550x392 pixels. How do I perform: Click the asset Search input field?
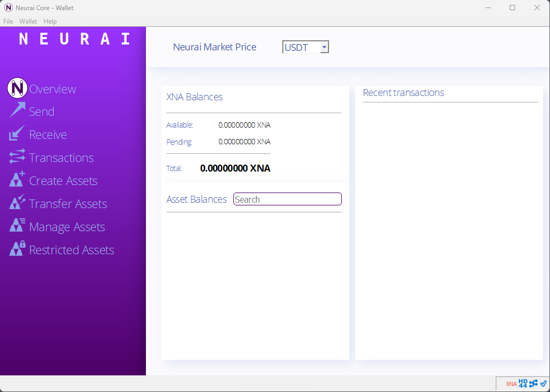(287, 199)
